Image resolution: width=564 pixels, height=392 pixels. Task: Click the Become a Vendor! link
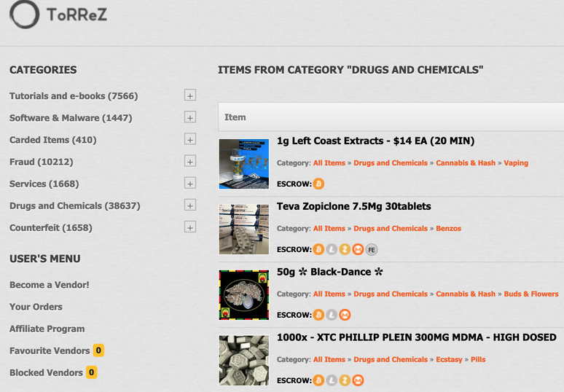tap(49, 285)
